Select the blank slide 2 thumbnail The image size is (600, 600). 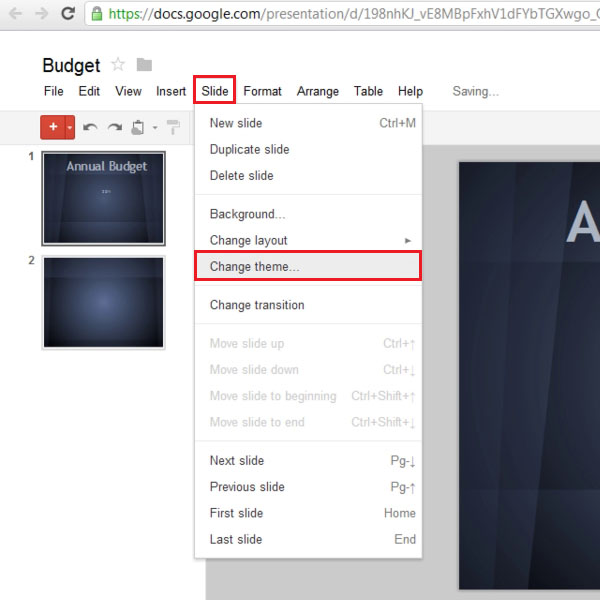click(103, 303)
